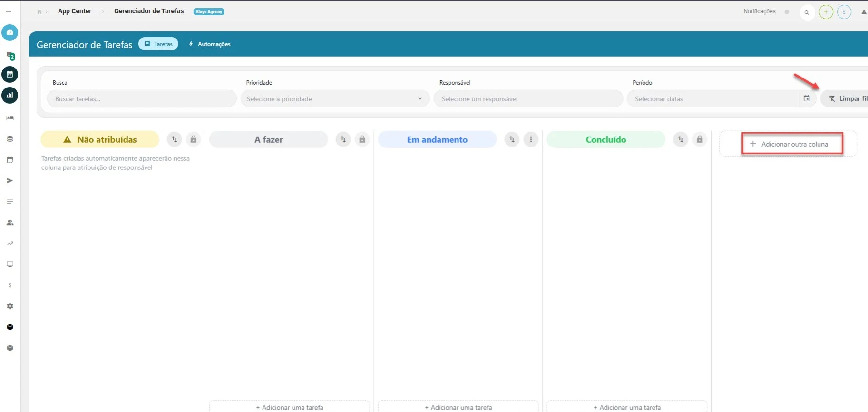The height and width of the screenshot is (412, 868).
Task: Open the black cube App Center icon
Action: pyautogui.click(x=10, y=327)
